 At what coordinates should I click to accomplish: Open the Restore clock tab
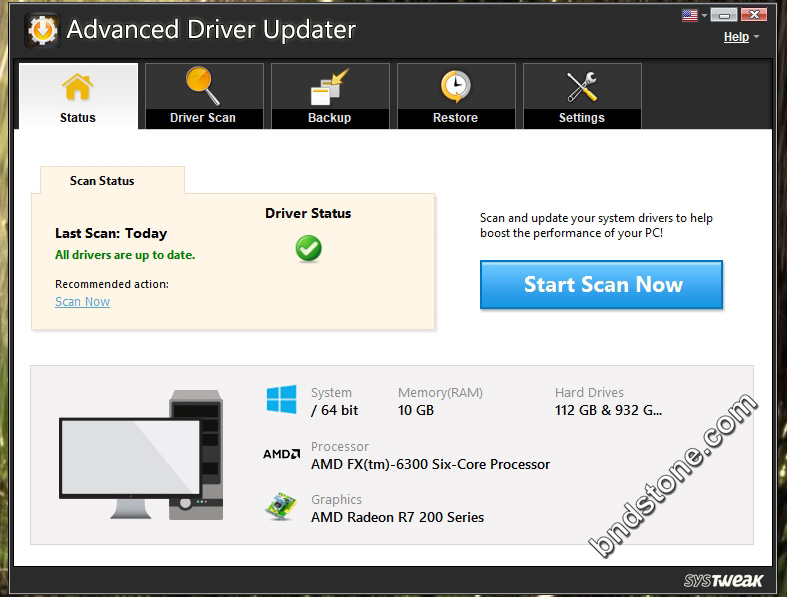455,97
